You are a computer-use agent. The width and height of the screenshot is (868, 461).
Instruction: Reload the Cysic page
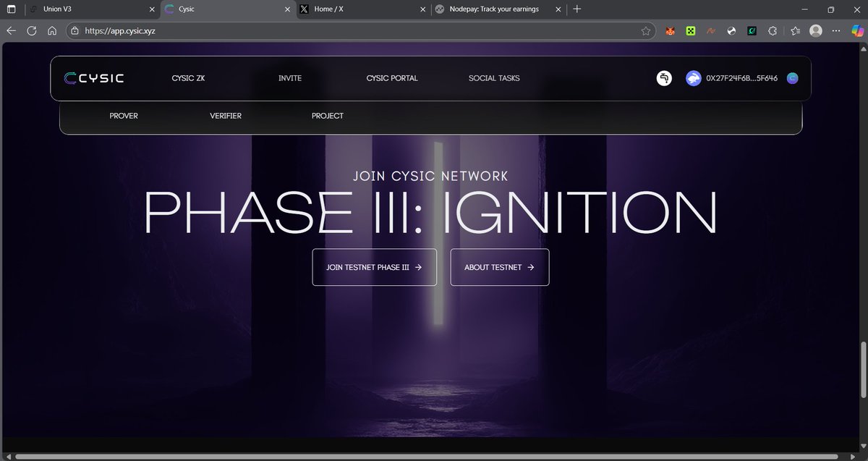[32, 31]
